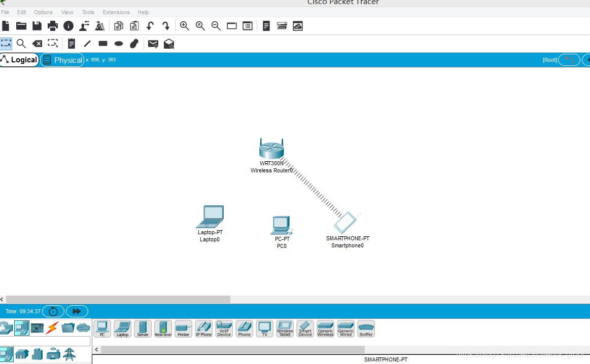This screenshot has height=364, width=590.
Task: Zoom in on the workspace
Action: 184,26
